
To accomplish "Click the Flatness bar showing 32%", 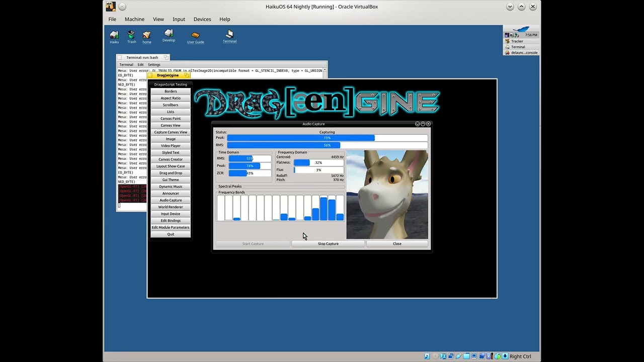I will (318, 163).
